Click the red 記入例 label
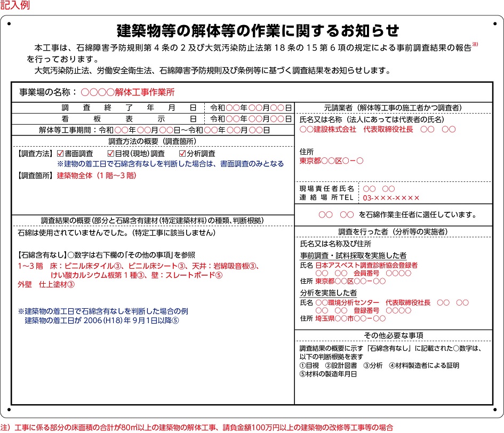The image size is (504, 433). point(15,5)
